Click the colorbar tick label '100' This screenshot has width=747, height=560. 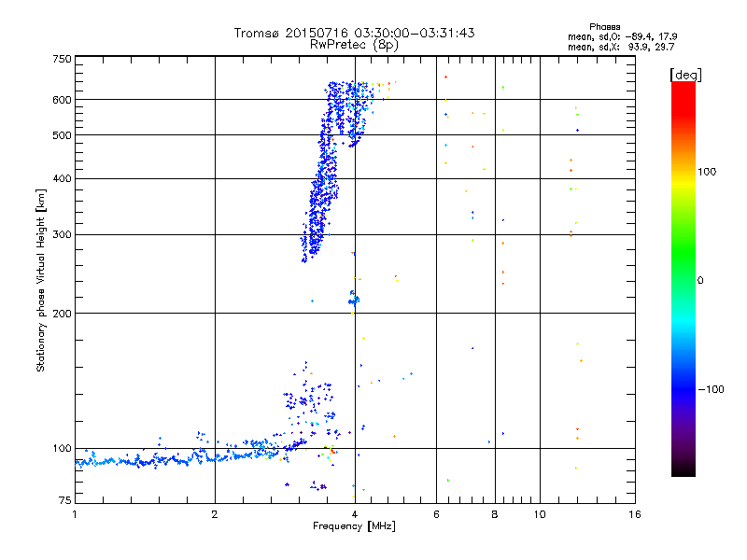[707, 172]
